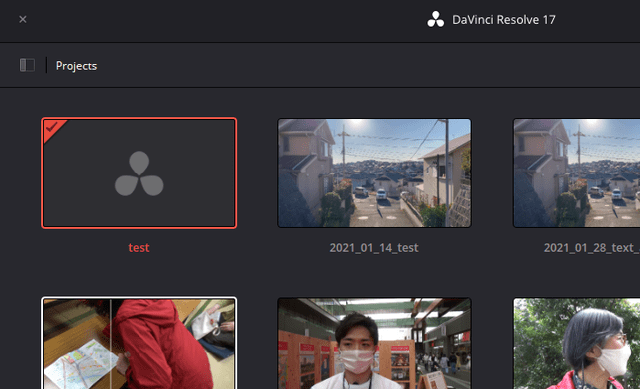Select the project thumbnail showing red hoodie and map
The width and height of the screenshot is (640, 389).
[139, 343]
